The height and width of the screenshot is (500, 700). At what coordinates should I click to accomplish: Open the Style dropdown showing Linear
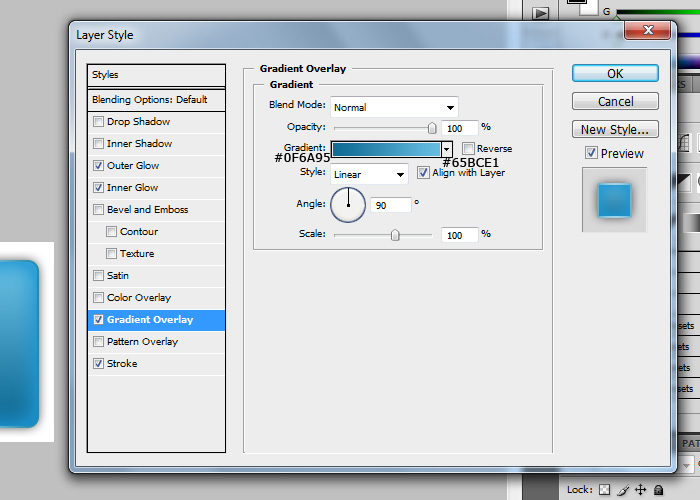[x=369, y=174]
